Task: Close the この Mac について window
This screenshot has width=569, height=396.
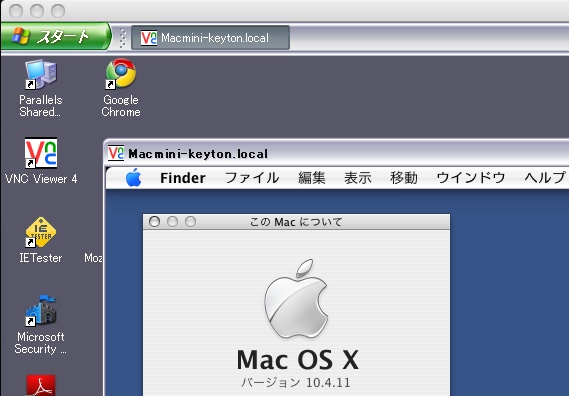Action: 155,221
